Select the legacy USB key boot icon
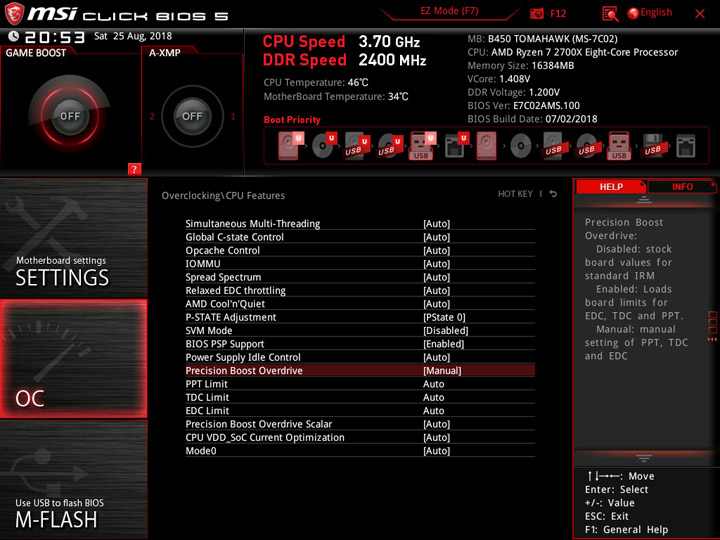Screen dimensions: 720x540 (619, 146)
